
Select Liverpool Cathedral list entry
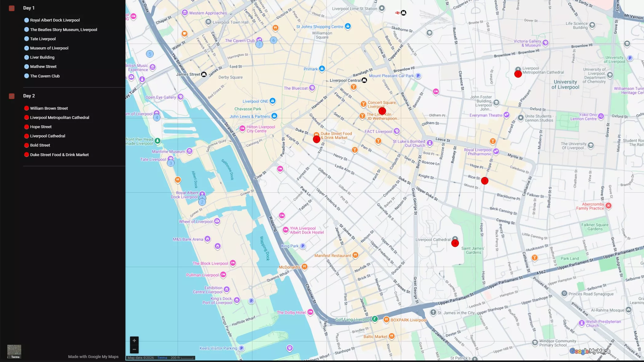47,136
